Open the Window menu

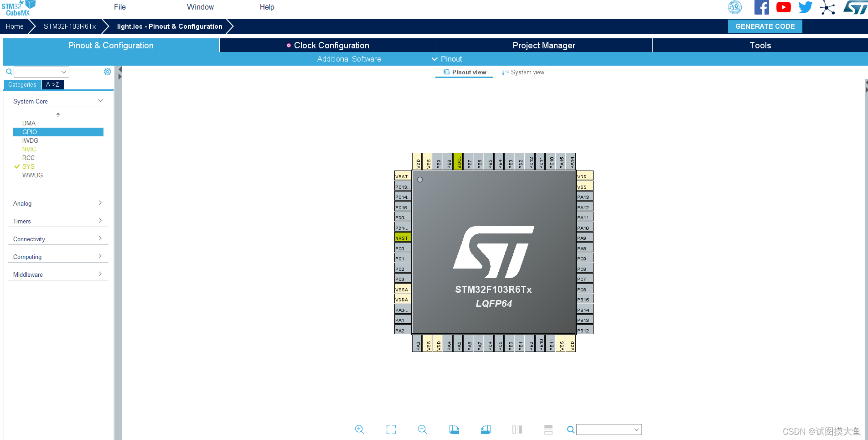point(200,7)
